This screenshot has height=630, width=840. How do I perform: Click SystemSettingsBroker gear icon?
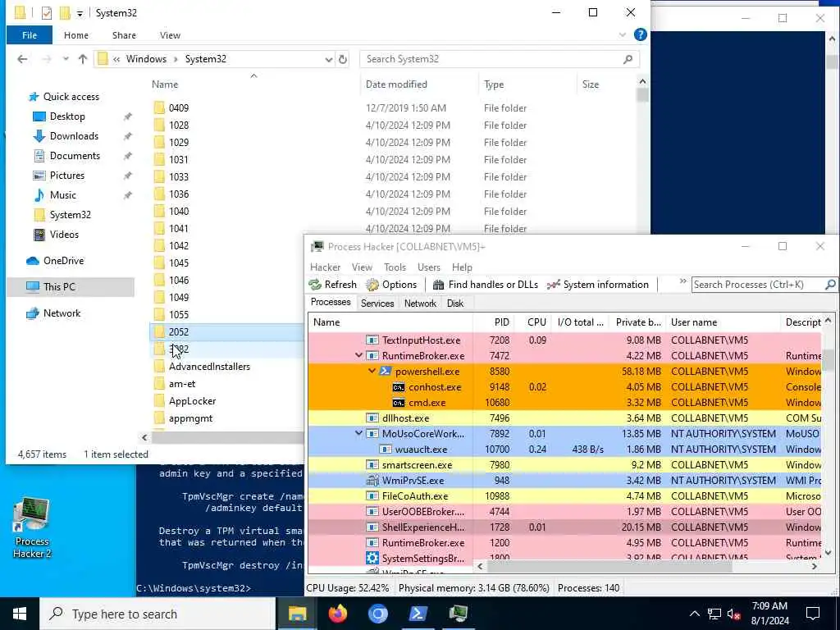[372, 558]
